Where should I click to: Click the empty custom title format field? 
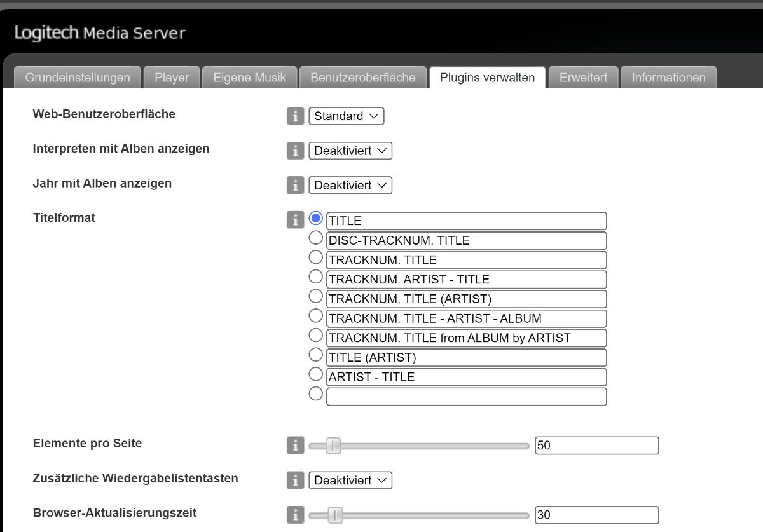click(466, 397)
